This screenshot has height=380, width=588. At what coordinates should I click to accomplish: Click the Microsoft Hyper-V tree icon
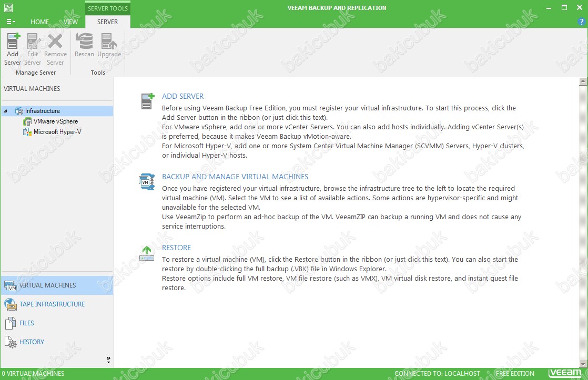27,132
